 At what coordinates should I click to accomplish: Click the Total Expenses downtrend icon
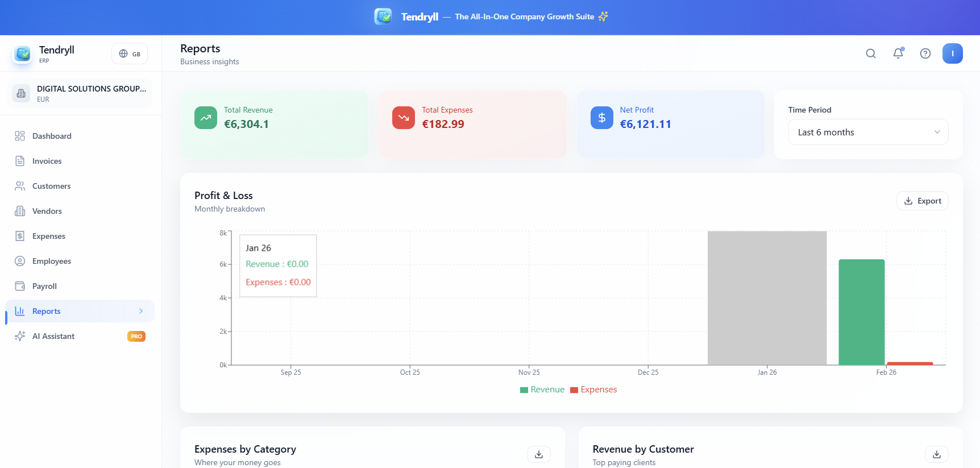pos(403,118)
